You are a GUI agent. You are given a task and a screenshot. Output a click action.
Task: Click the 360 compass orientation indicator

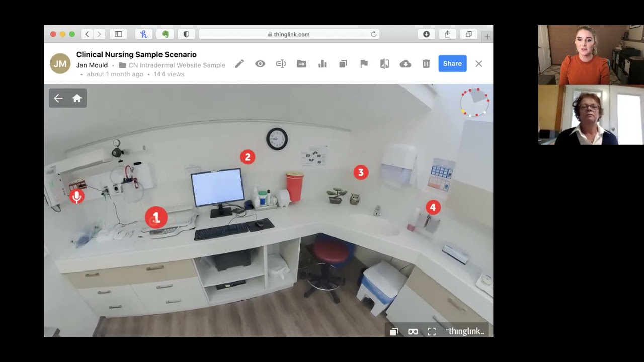tap(474, 103)
